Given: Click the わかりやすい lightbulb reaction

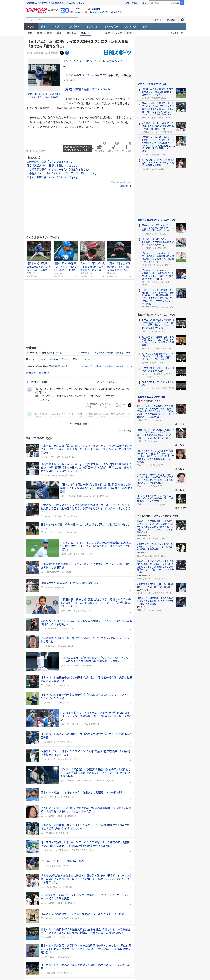Looking at the screenshot, I should coord(113,147).
